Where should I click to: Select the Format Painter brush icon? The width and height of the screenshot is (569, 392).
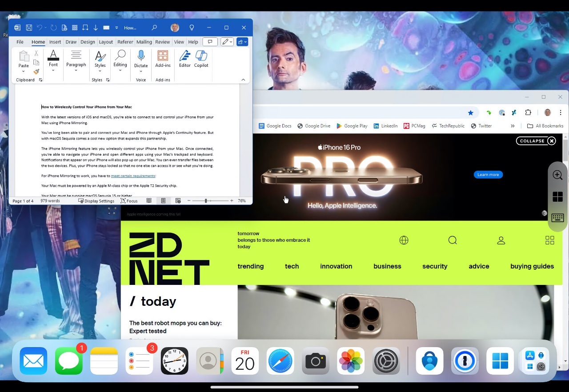tap(36, 72)
